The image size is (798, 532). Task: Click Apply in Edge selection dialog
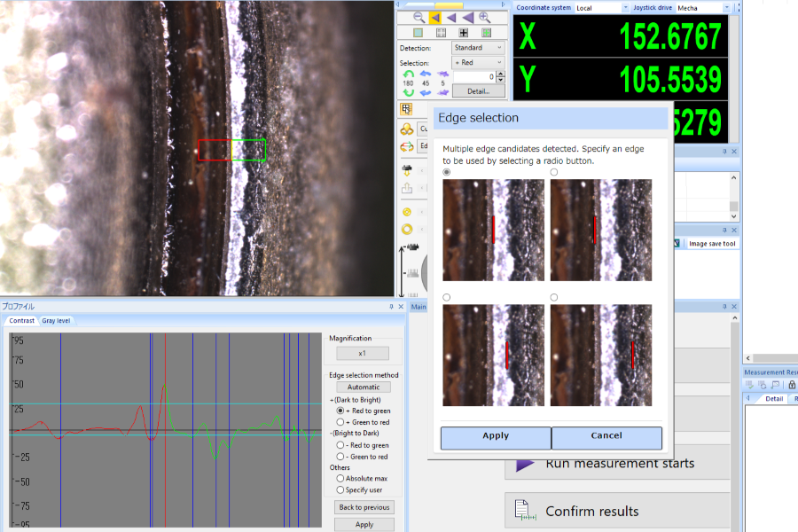point(496,436)
